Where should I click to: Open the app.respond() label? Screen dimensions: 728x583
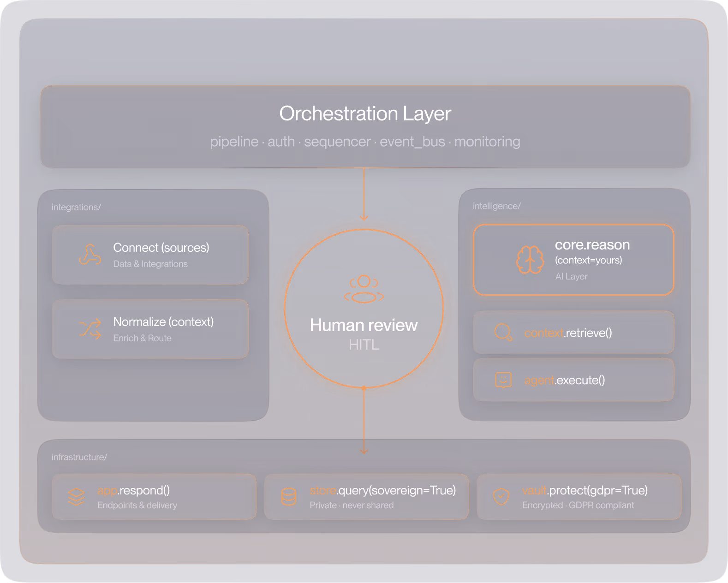133,490
